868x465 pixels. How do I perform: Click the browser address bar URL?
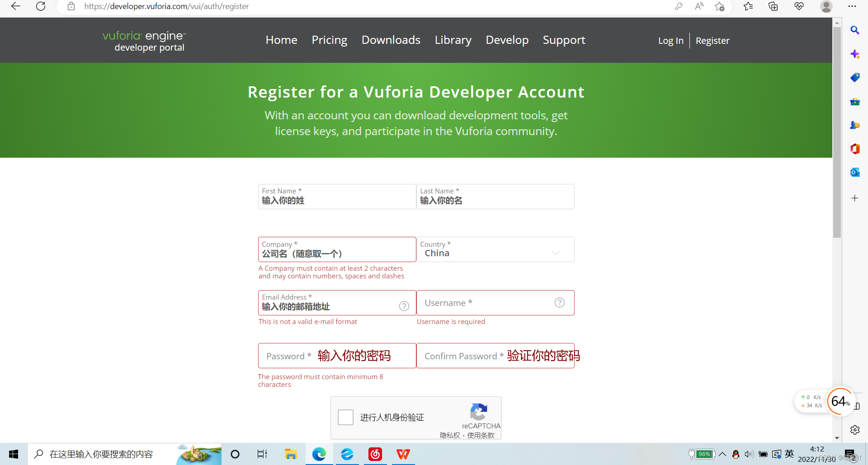pyautogui.click(x=166, y=6)
